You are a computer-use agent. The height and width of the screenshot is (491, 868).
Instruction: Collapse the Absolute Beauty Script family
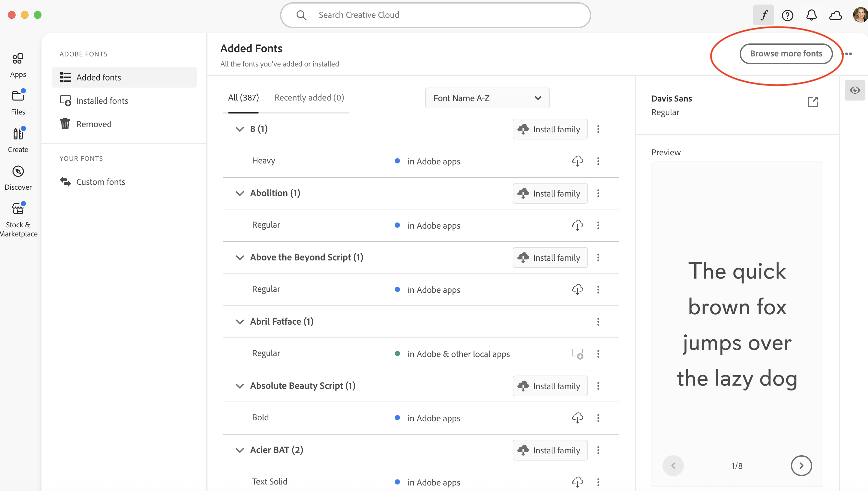pos(240,386)
